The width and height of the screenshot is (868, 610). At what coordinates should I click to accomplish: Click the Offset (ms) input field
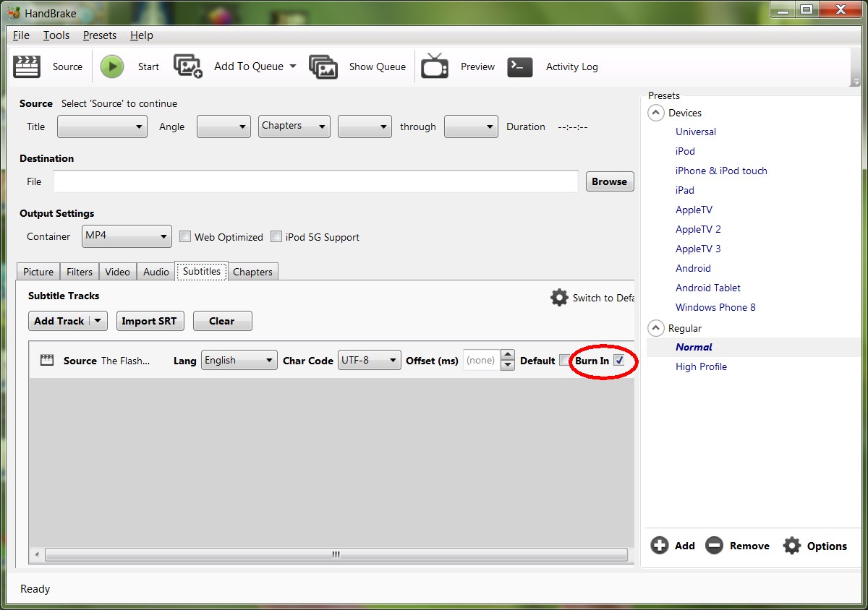click(x=482, y=360)
